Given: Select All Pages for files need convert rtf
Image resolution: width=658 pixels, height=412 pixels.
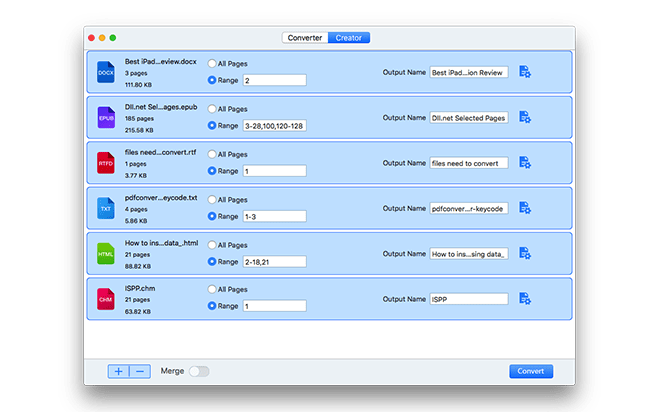Looking at the screenshot, I should click(x=212, y=154).
